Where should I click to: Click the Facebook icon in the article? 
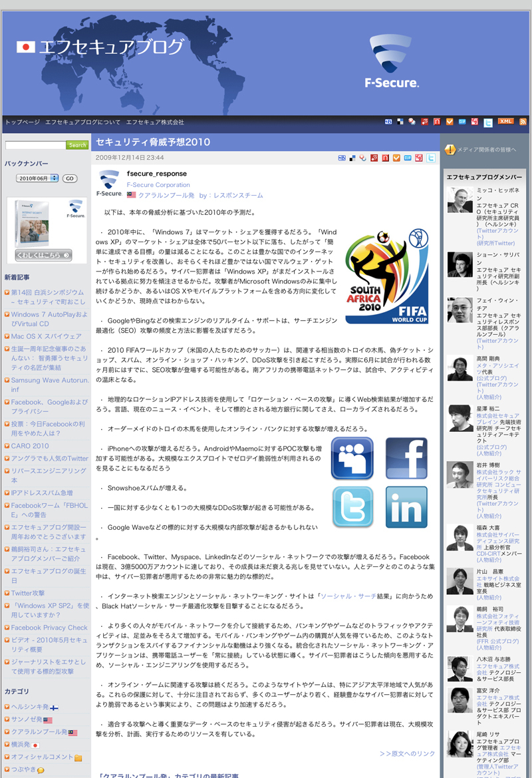tap(406, 458)
